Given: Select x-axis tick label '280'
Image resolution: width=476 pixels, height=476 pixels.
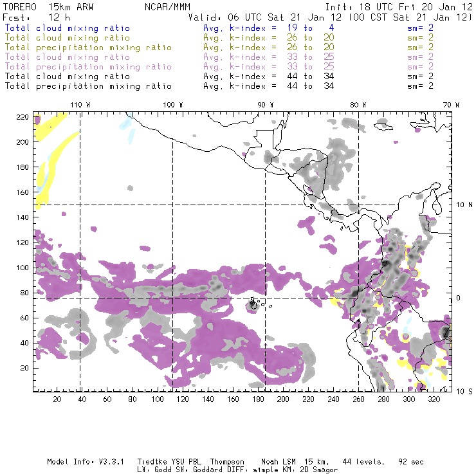Looking at the screenshot, I should coord(384,399).
